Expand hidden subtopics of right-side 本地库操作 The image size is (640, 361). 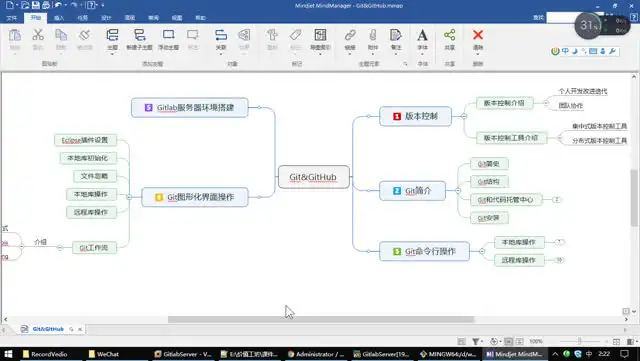(560, 242)
